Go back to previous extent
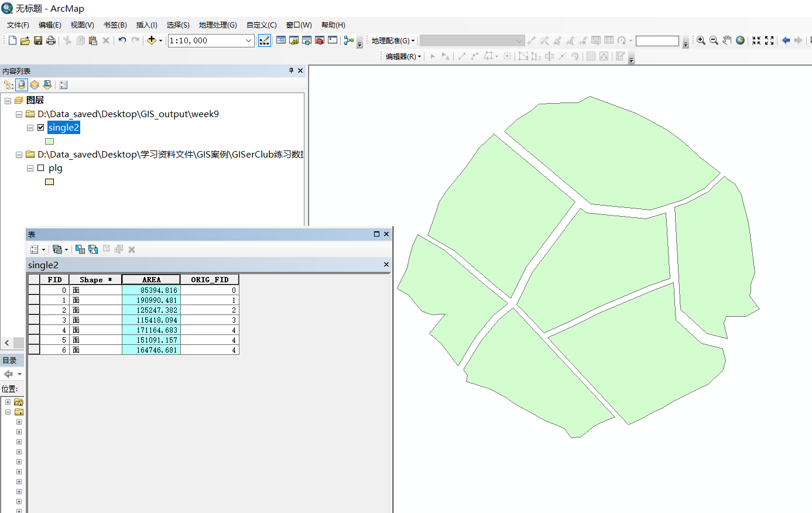 [786, 40]
